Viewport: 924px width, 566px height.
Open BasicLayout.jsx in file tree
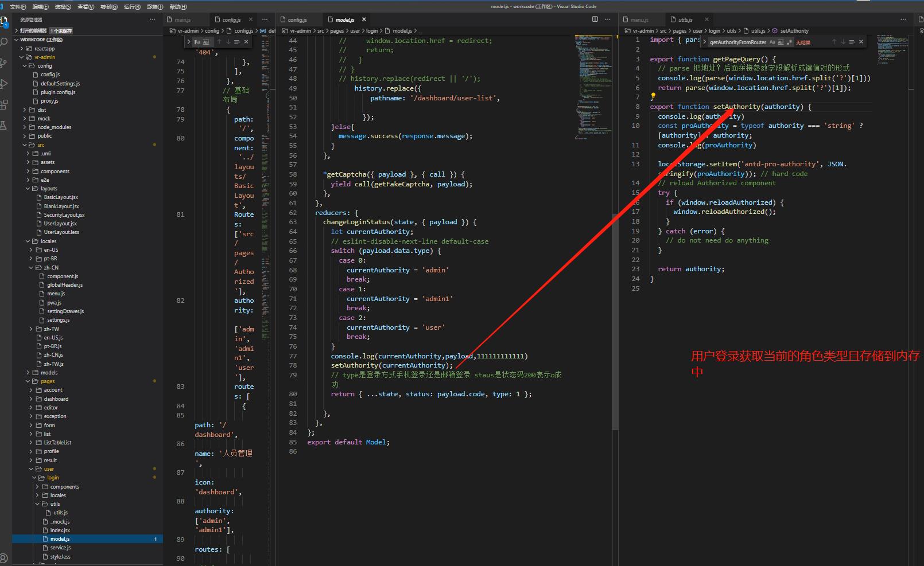[x=61, y=197]
